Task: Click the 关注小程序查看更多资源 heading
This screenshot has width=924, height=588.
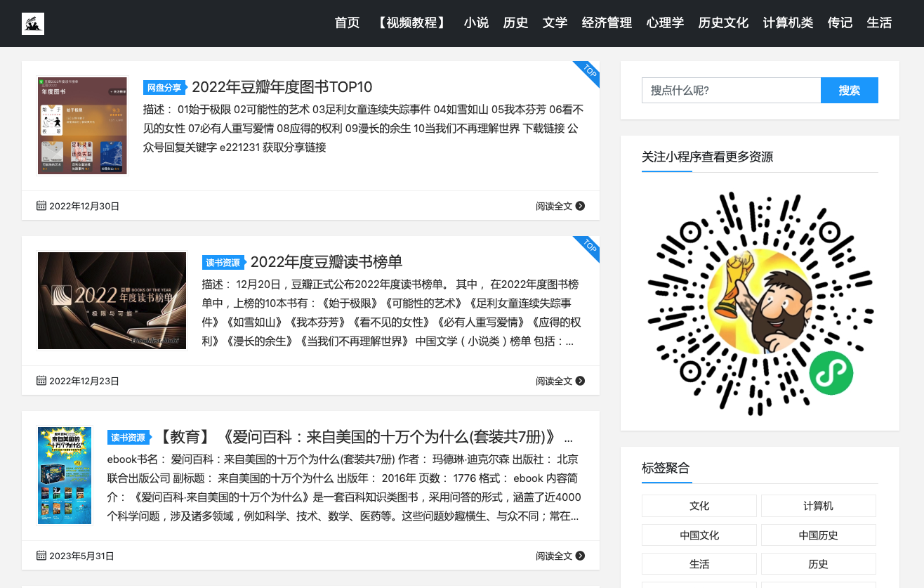Action: coord(707,157)
